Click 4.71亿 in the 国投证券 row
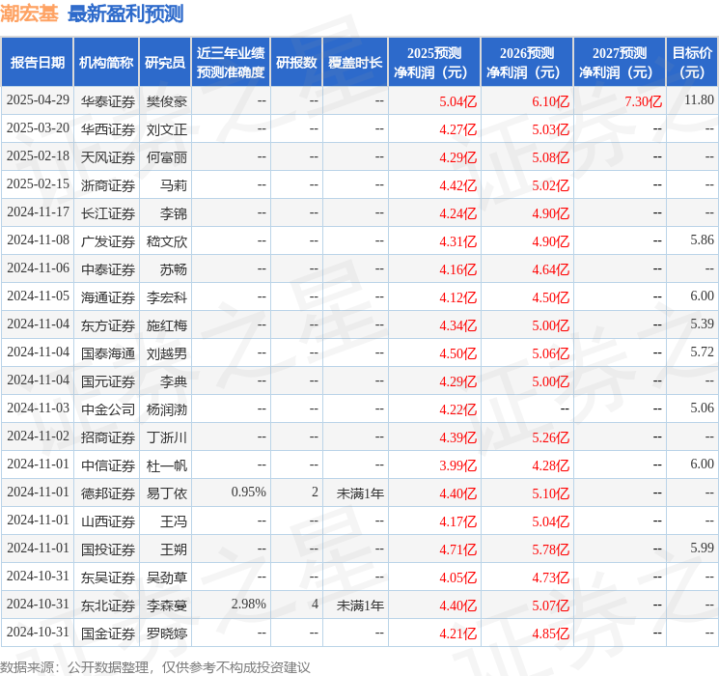Screen dimensions: 719x676 coord(458,549)
